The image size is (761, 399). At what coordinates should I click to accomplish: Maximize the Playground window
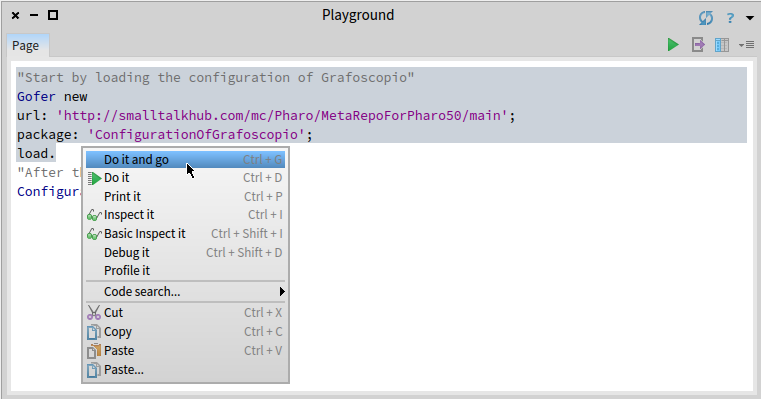point(53,16)
